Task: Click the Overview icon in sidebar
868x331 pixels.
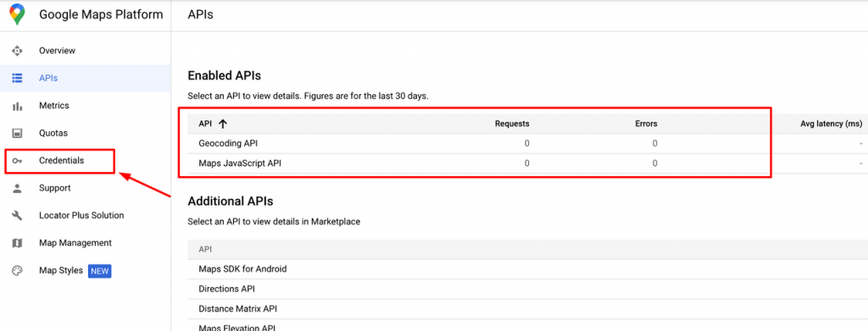Action: click(x=17, y=51)
